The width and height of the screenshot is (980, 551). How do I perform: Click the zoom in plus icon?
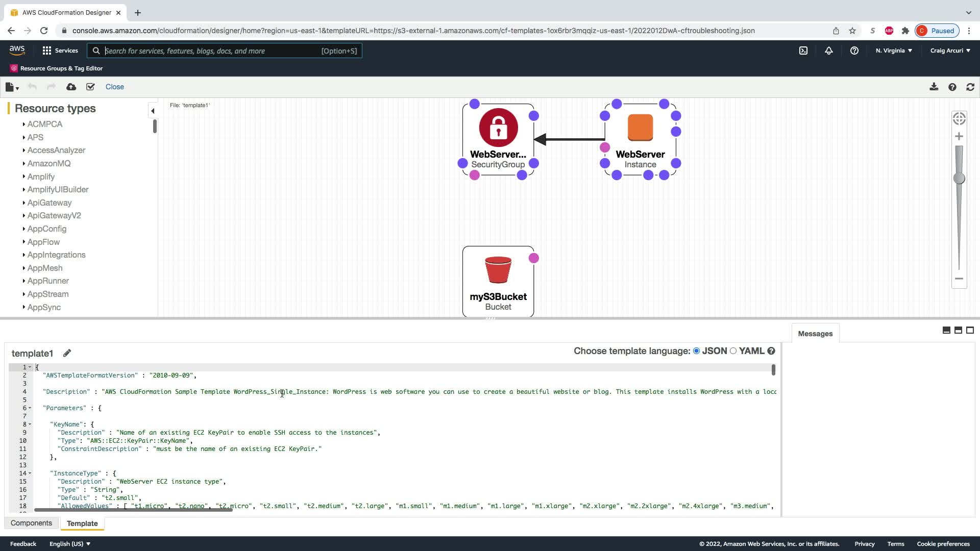tap(959, 137)
